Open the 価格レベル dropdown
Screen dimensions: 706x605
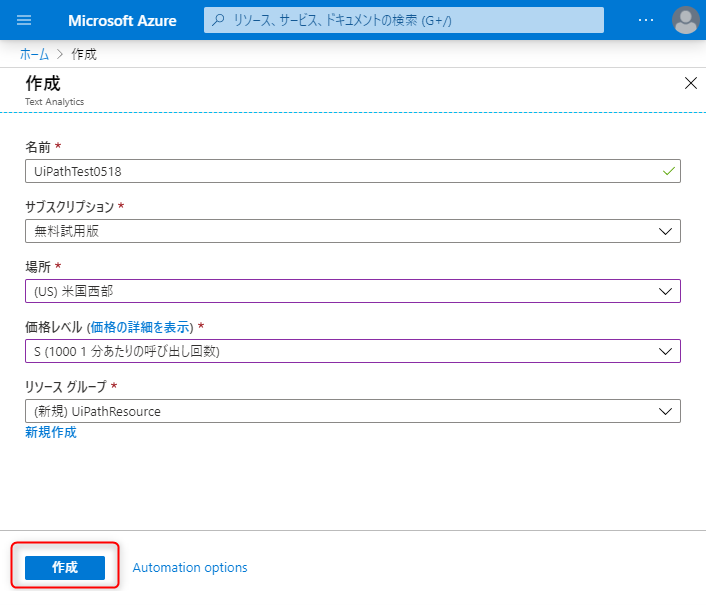click(353, 351)
